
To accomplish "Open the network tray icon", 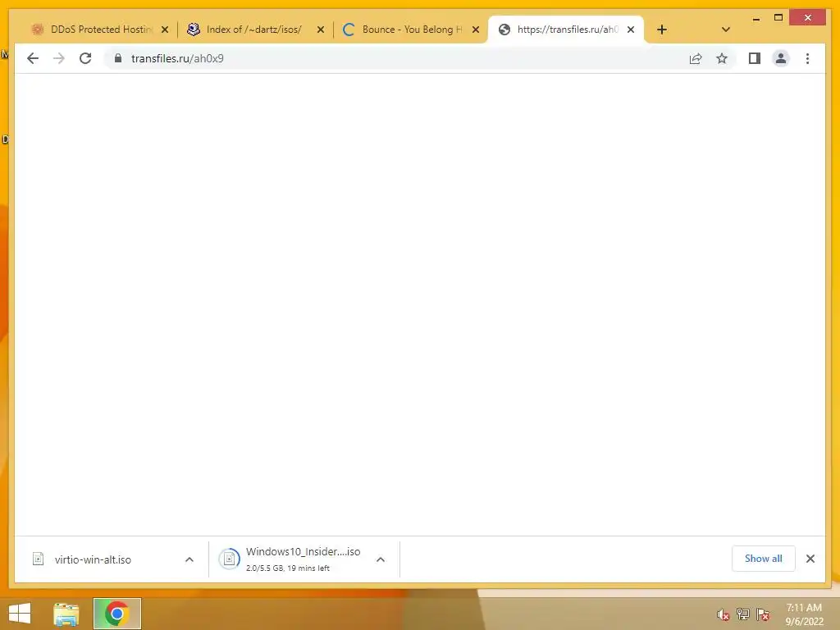I will click(743, 614).
